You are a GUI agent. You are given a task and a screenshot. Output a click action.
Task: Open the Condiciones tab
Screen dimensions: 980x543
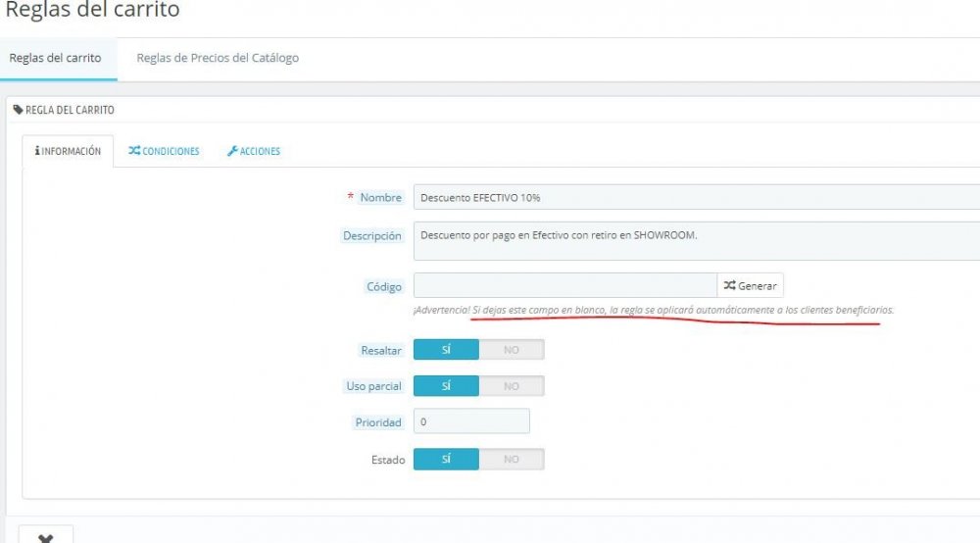(x=164, y=151)
